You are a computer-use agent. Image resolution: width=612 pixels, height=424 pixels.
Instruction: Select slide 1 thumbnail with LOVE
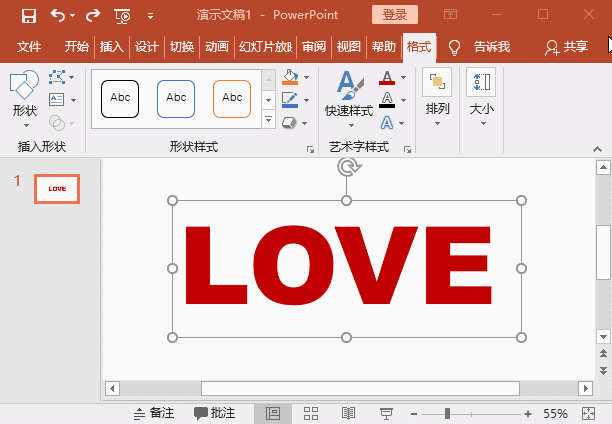tap(57, 188)
